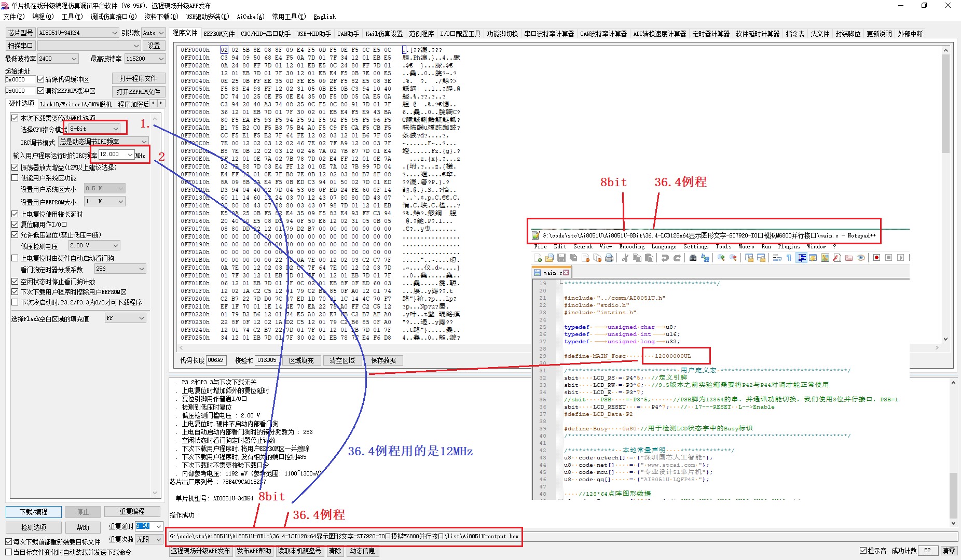Click the Start Macro Recording red dot icon

pos(876,258)
